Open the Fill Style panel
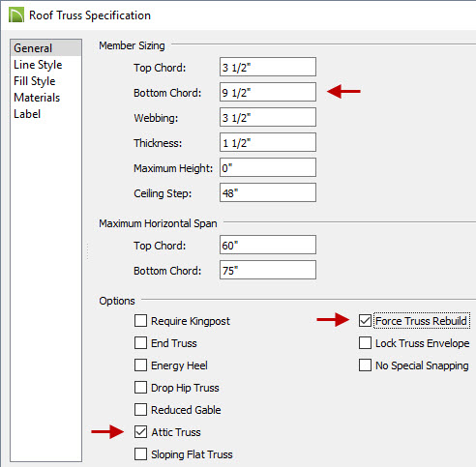 coord(35,81)
